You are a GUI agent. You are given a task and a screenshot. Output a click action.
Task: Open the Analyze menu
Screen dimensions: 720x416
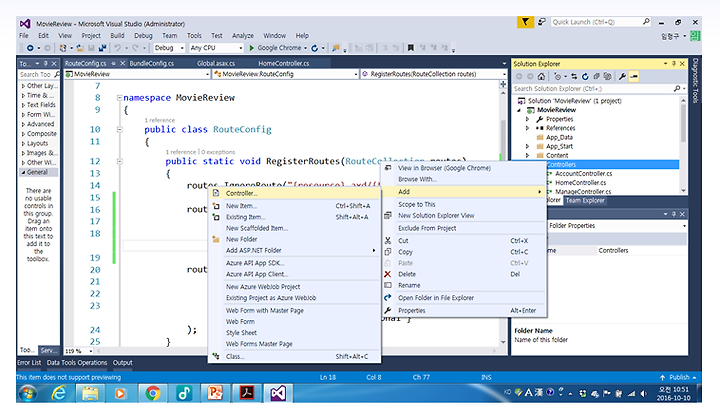243,36
